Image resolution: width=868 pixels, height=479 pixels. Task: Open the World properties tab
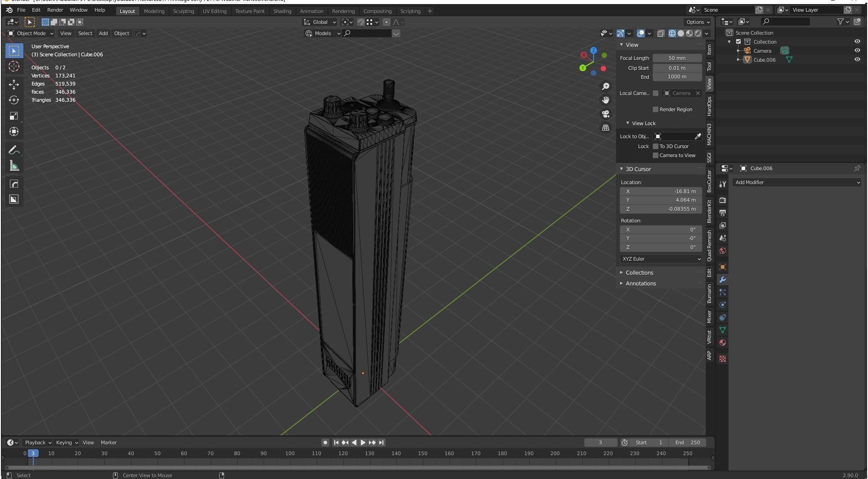[x=723, y=251]
